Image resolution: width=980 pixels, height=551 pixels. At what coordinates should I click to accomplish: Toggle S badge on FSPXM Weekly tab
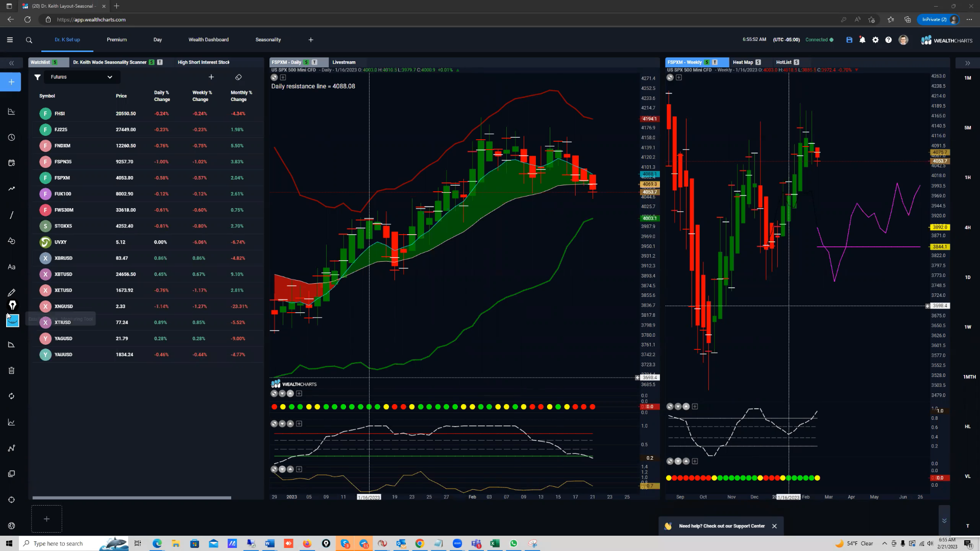[x=707, y=62]
